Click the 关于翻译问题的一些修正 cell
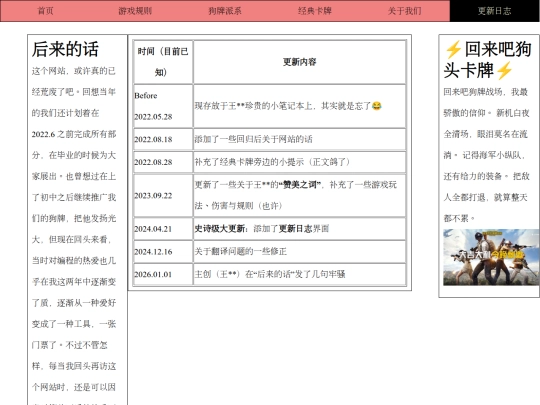 (300, 251)
